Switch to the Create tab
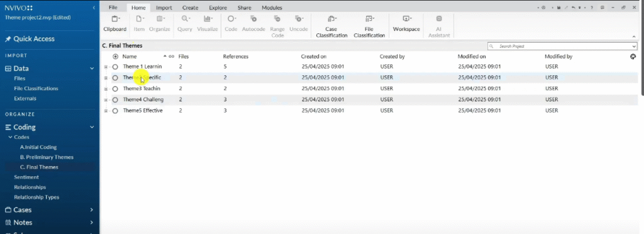The width and height of the screenshot is (644, 234). point(190,8)
